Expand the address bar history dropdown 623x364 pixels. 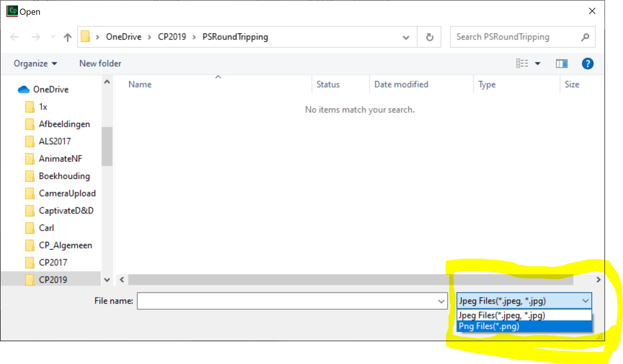point(406,38)
